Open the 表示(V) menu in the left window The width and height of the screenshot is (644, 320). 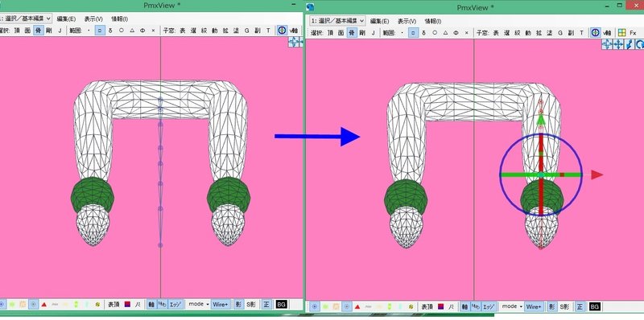point(93,18)
